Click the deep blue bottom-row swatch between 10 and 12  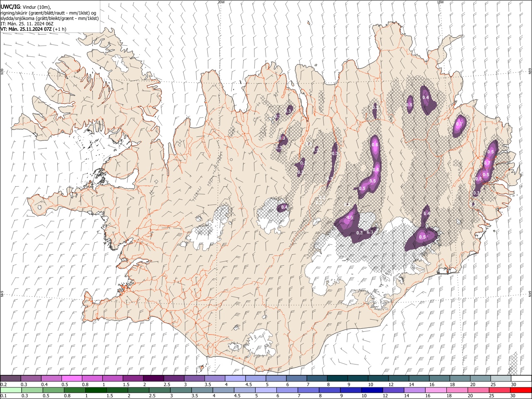point(372,390)
